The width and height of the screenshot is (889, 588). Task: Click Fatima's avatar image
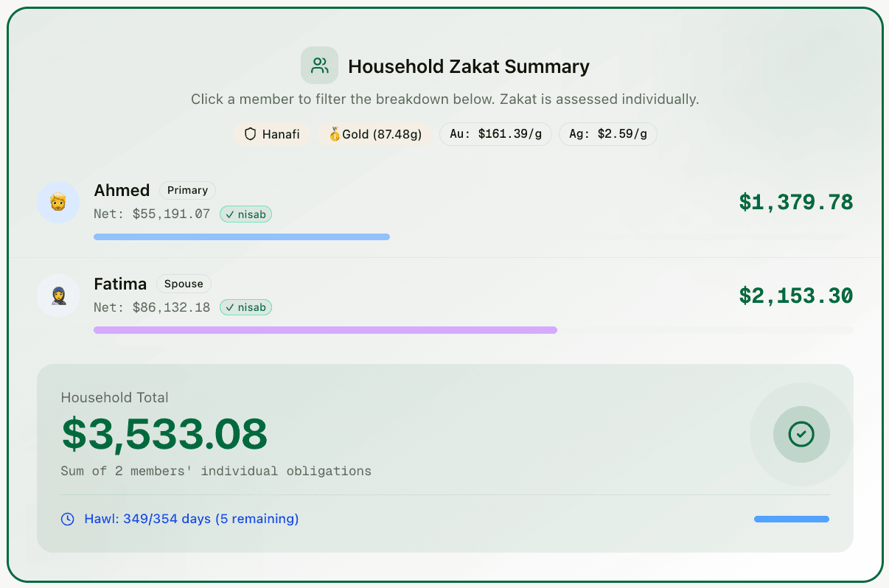tap(58, 295)
